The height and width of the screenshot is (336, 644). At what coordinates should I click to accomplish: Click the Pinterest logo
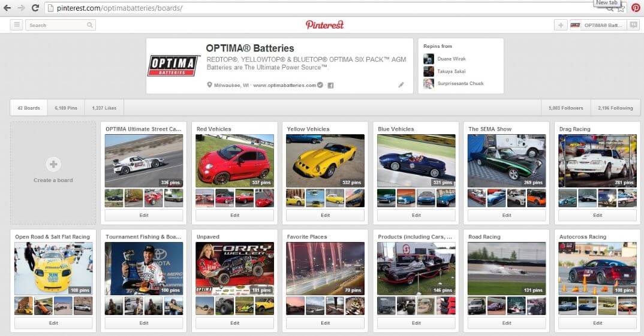pos(324,25)
